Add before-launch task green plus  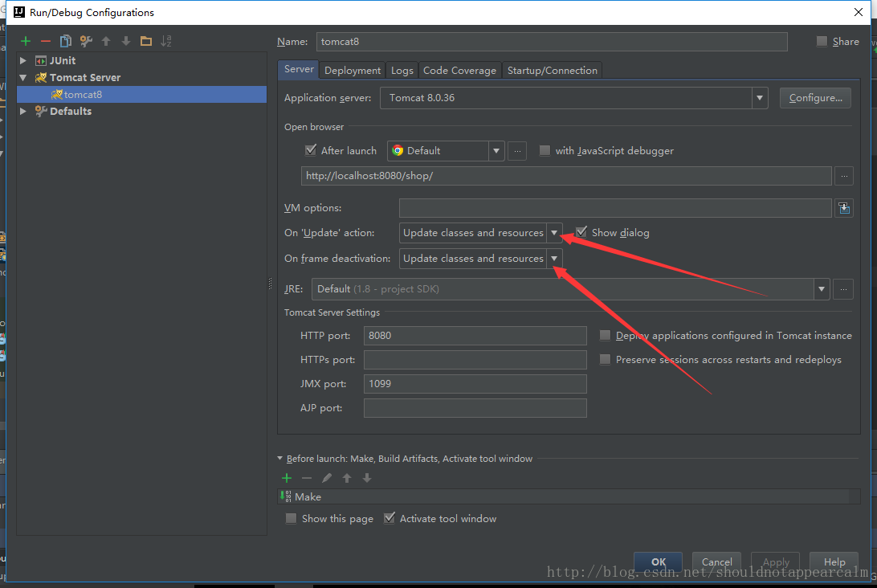pyautogui.click(x=287, y=478)
